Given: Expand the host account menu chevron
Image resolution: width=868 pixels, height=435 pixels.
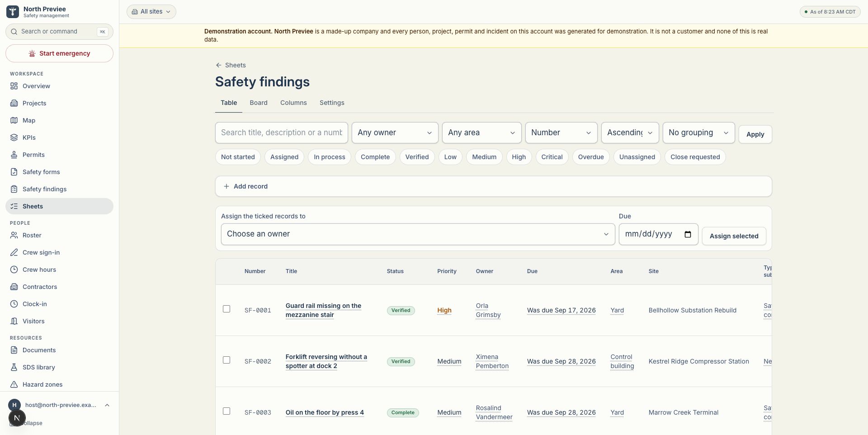Looking at the screenshot, I should point(107,405).
